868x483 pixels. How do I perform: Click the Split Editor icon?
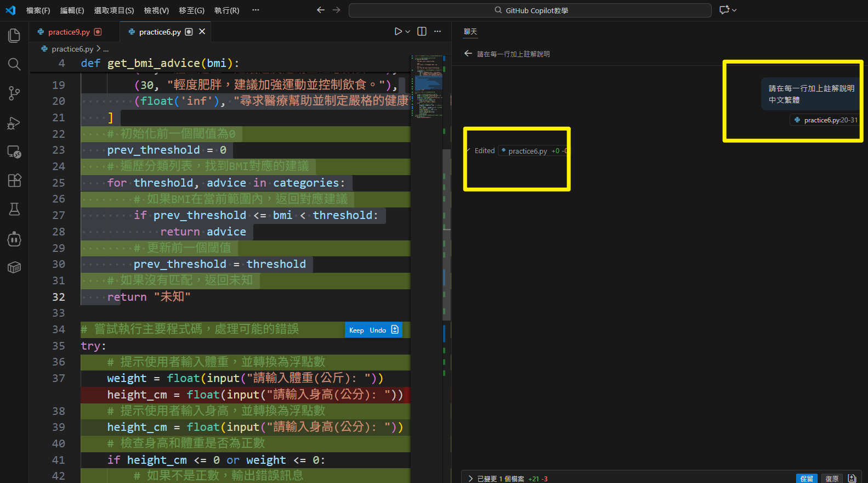click(422, 31)
